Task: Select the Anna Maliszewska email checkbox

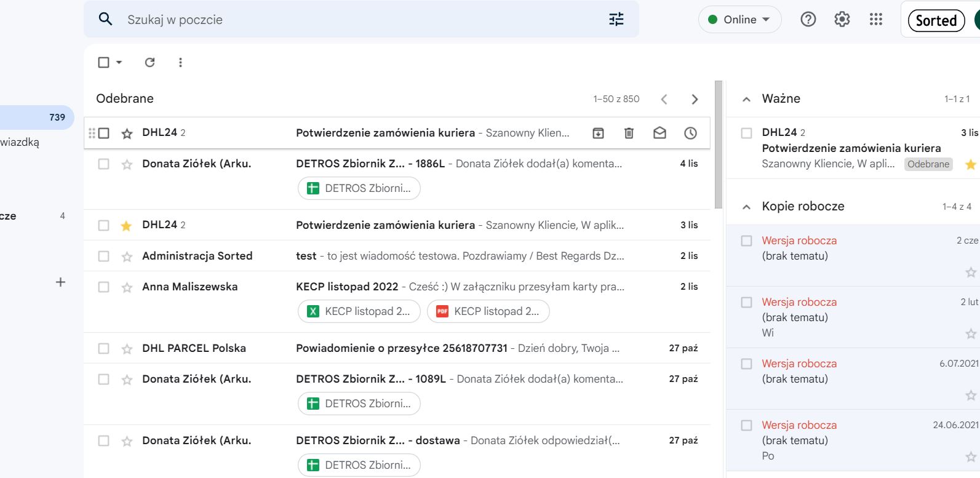Action: [x=103, y=287]
